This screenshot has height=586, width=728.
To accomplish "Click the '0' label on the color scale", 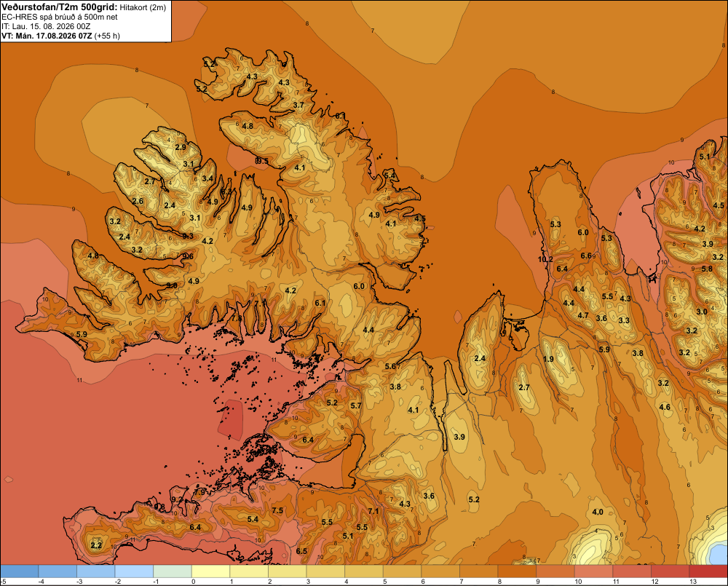I will click(x=194, y=582).
